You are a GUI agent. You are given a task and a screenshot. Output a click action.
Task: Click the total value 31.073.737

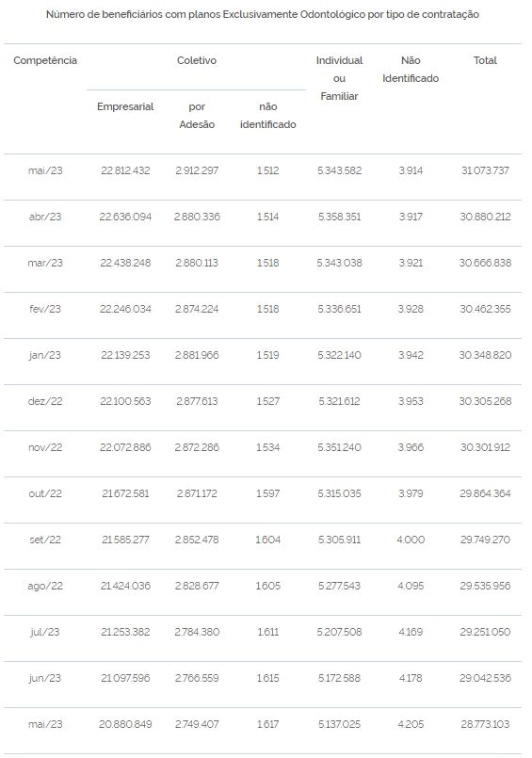[x=485, y=170]
